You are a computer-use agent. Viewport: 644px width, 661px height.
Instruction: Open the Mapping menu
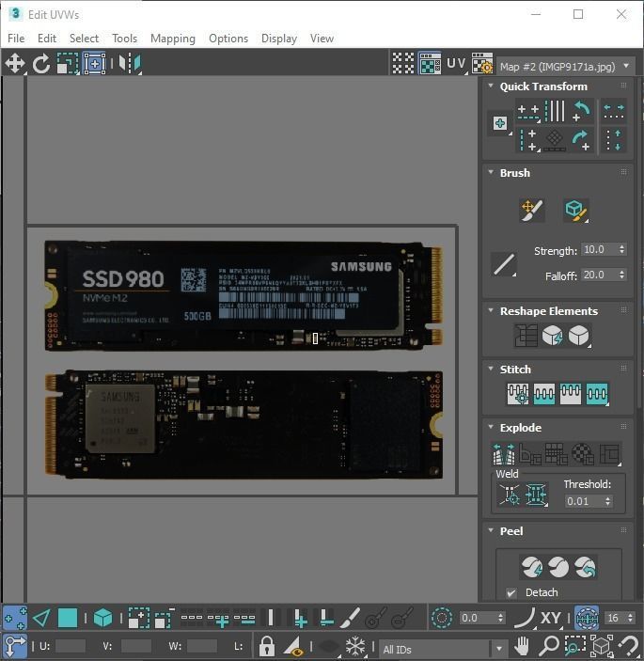(173, 39)
